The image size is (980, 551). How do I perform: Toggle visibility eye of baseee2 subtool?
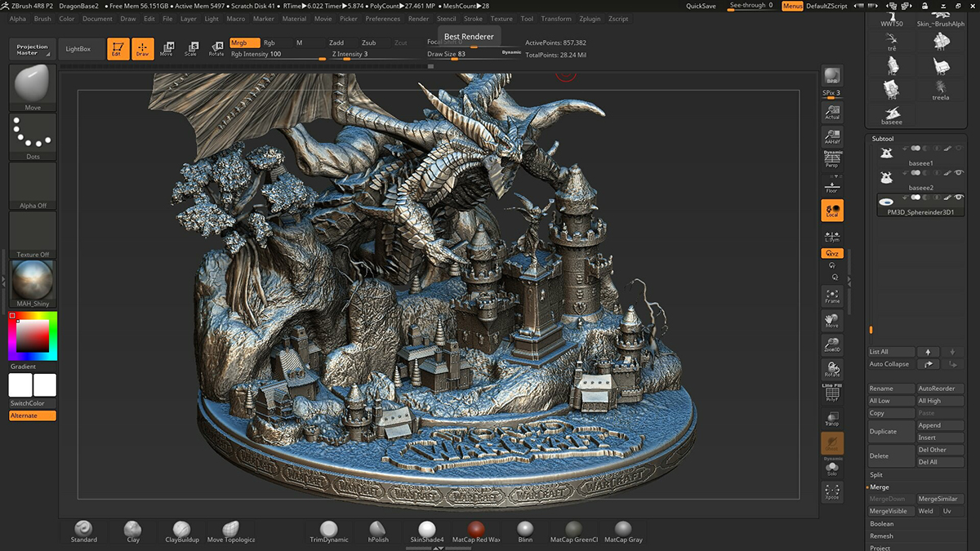click(960, 173)
